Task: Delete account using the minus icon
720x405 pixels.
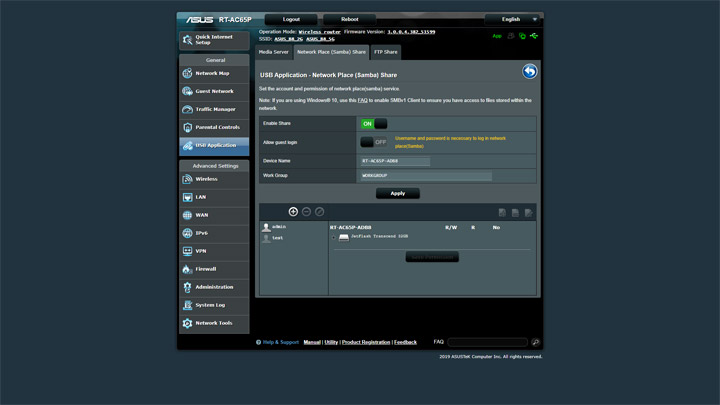Action: pyautogui.click(x=306, y=212)
